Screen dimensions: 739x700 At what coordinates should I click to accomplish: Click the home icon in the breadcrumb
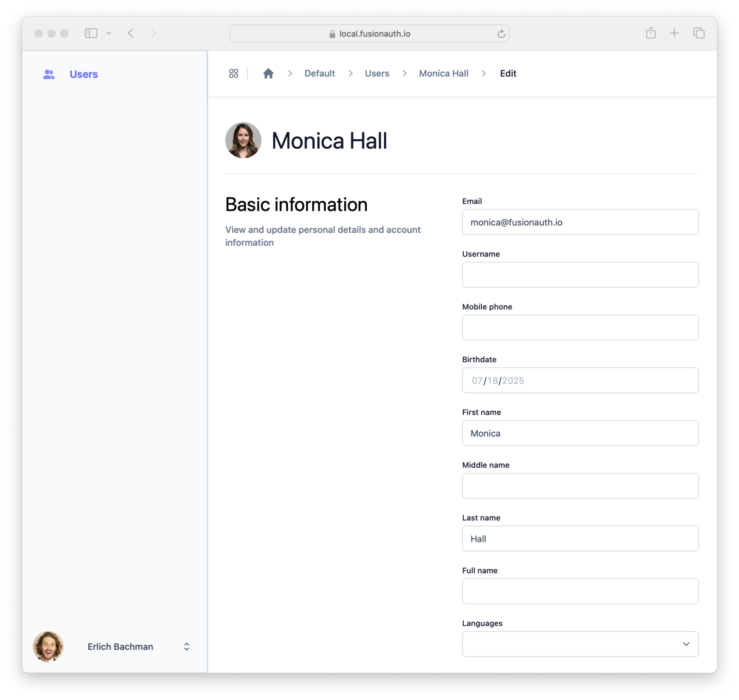268,73
